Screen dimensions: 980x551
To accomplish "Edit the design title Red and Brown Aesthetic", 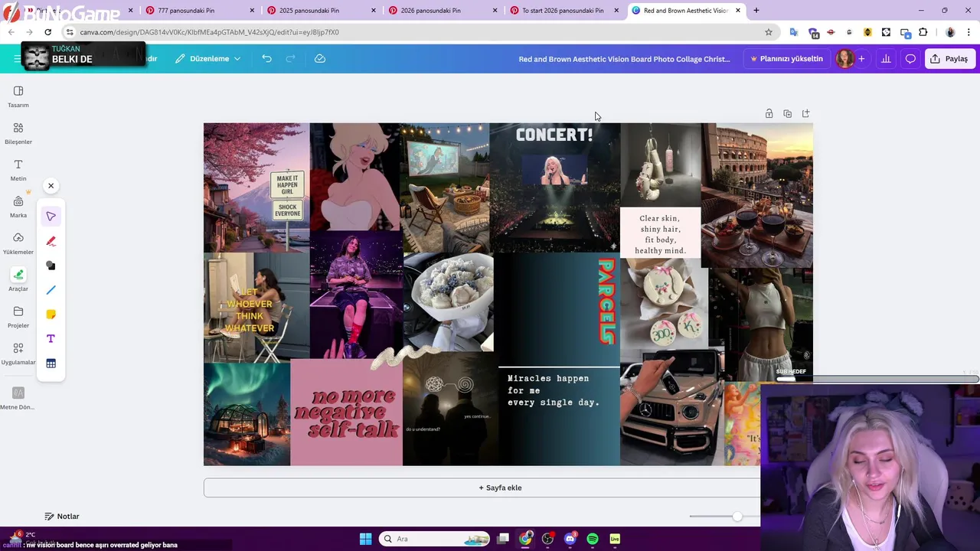I will (x=624, y=59).
